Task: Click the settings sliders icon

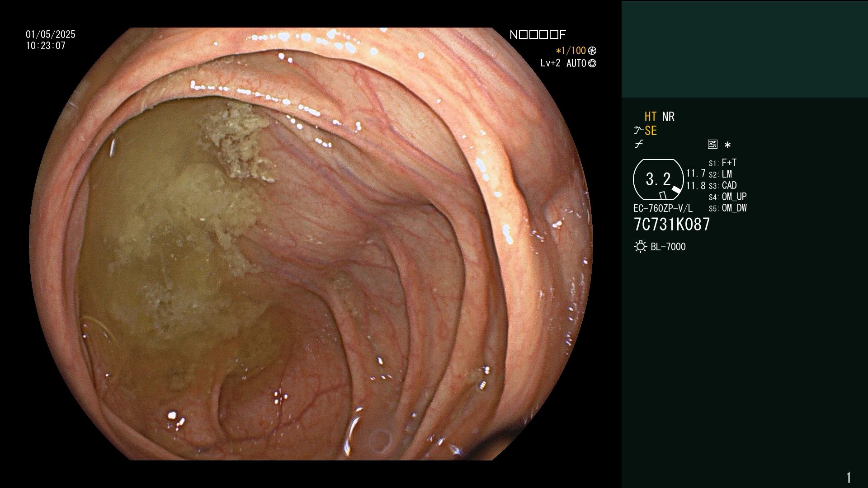Action: coord(712,144)
